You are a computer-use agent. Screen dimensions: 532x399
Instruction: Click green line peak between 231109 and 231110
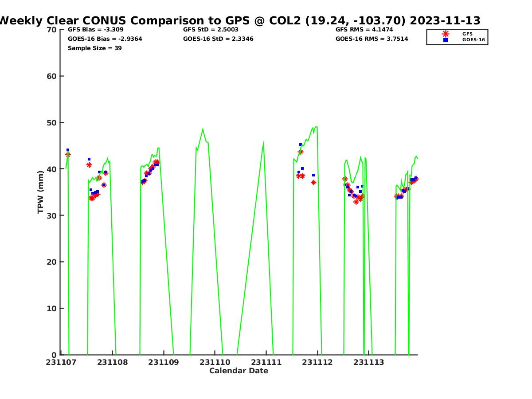[203, 129]
